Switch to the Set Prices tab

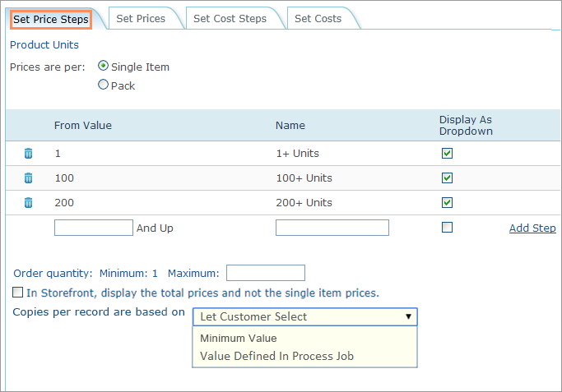point(141,19)
